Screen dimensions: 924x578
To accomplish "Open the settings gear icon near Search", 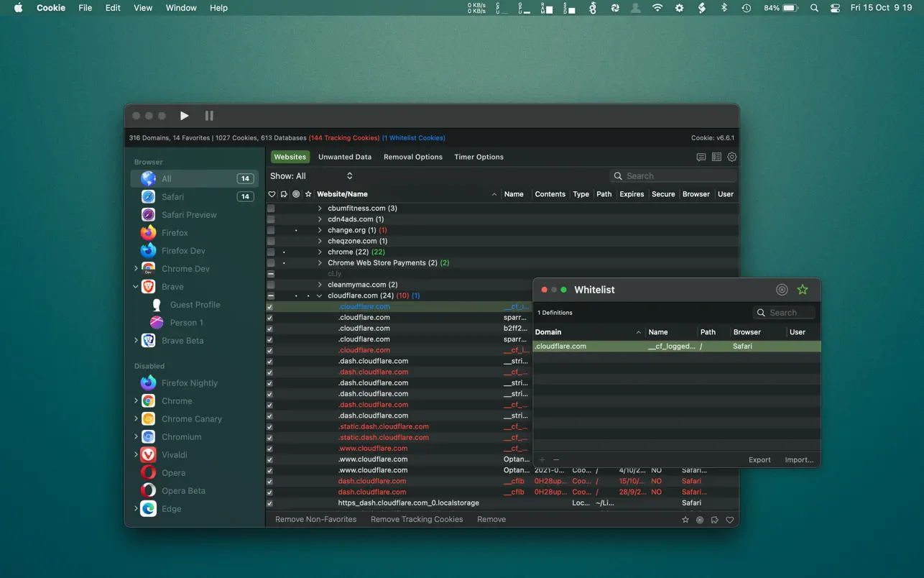I will 731,157.
